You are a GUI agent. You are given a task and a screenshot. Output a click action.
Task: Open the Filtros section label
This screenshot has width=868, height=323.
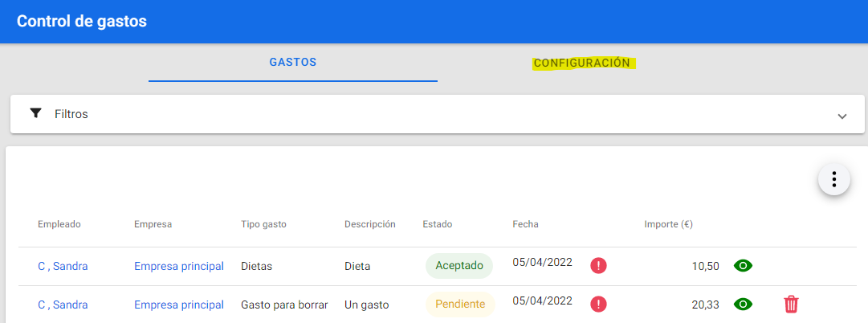71,114
